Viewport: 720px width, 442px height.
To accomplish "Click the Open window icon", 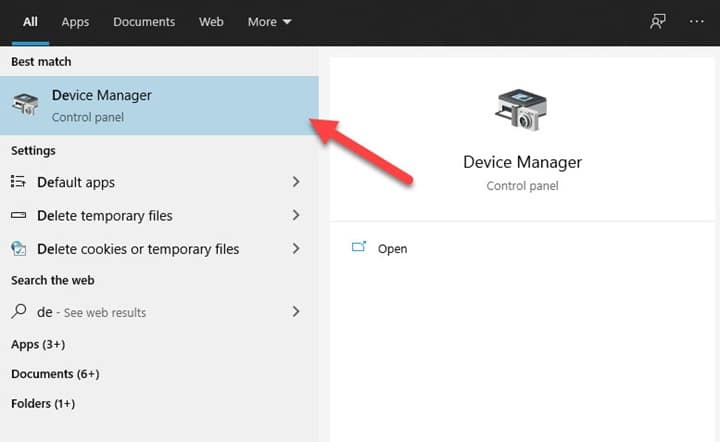I will click(x=359, y=247).
